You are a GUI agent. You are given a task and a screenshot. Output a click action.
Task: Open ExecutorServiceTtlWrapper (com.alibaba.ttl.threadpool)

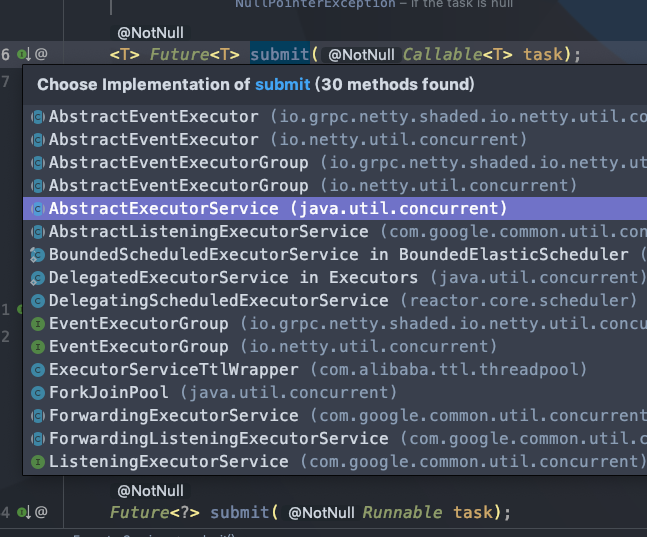[x=335, y=369]
